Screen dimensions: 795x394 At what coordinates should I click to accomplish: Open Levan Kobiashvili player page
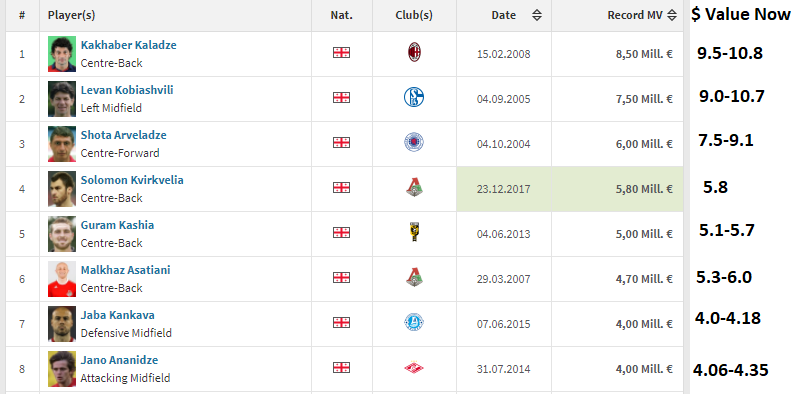127,90
